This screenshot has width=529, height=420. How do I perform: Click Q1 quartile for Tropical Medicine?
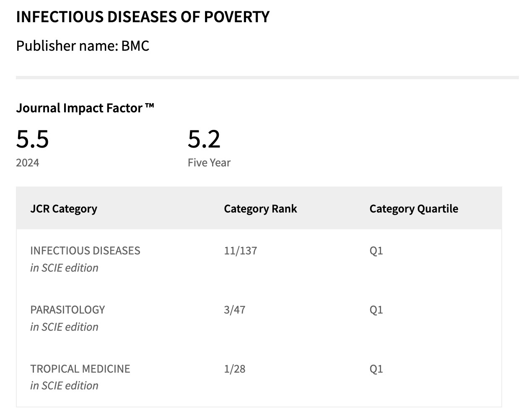pyautogui.click(x=376, y=369)
